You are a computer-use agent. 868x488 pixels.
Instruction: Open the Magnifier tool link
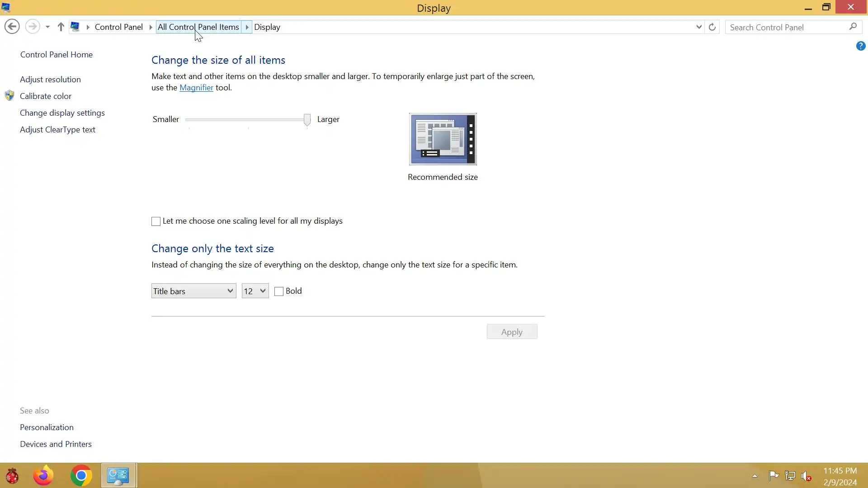[196, 88]
